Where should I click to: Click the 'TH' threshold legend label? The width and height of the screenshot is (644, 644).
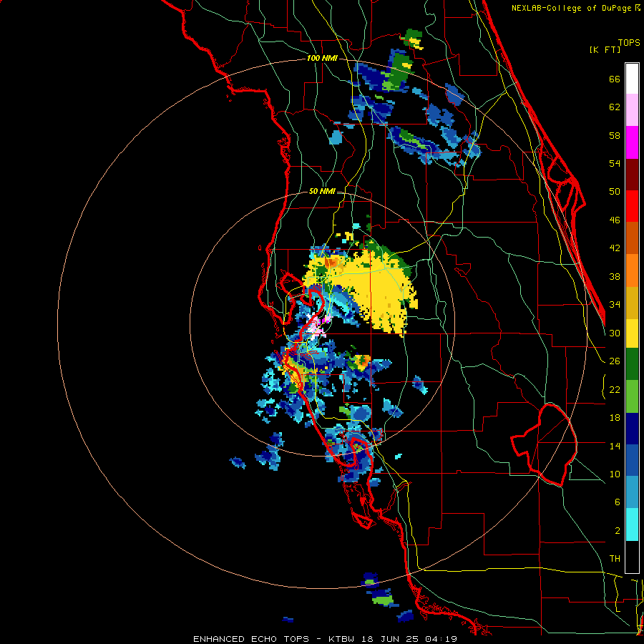[x=615, y=559]
